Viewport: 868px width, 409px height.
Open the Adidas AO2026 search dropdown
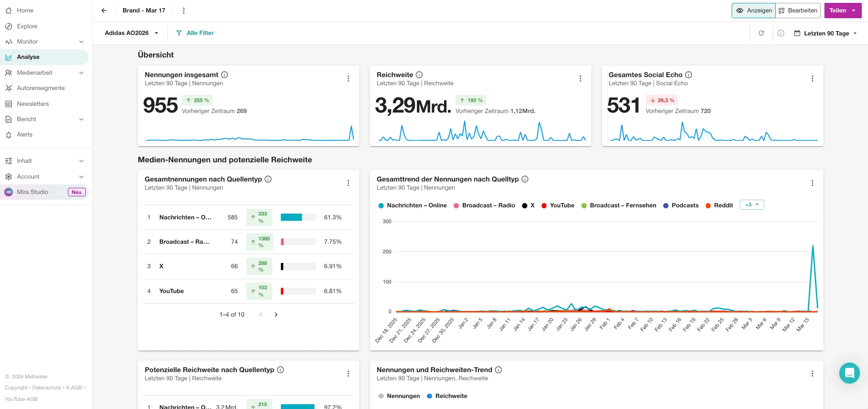click(x=132, y=33)
